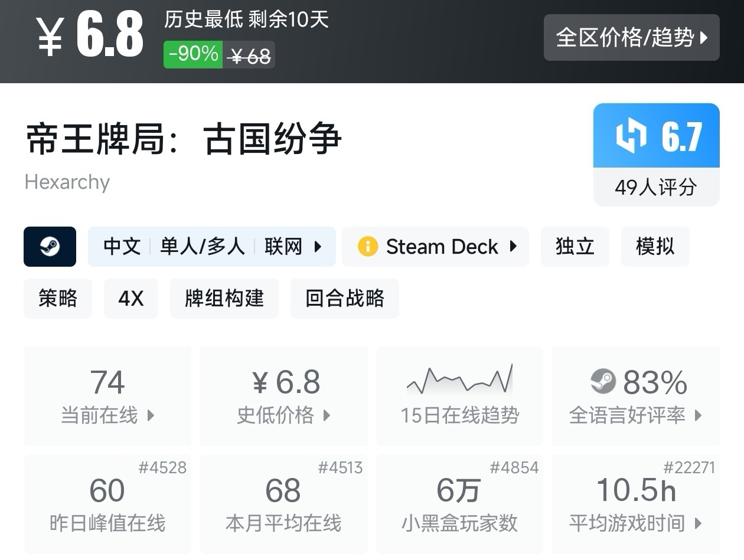Tap the Steam platform logo icon
Screen dimensions: 744x560
click(x=50, y=247)
